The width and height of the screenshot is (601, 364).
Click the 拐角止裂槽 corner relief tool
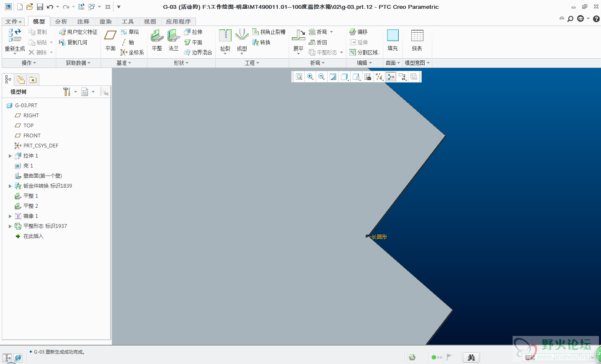[269, 32]
